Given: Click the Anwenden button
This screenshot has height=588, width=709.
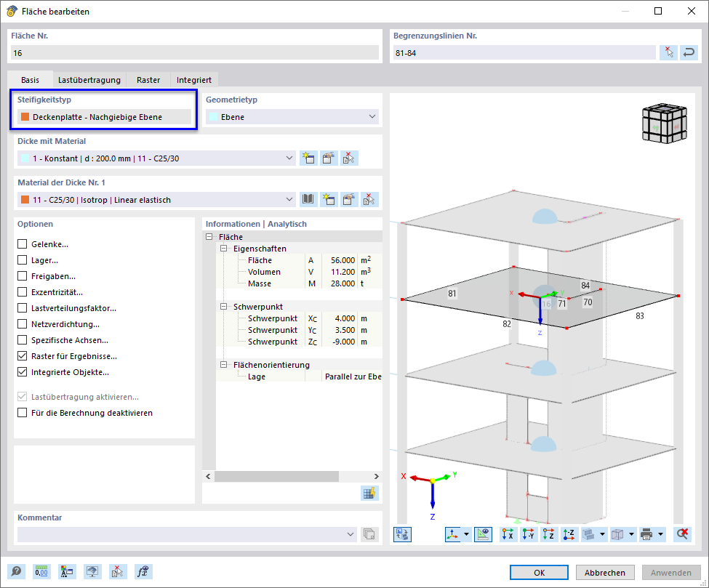Looking at the screenshot, I should pos(671,572).
